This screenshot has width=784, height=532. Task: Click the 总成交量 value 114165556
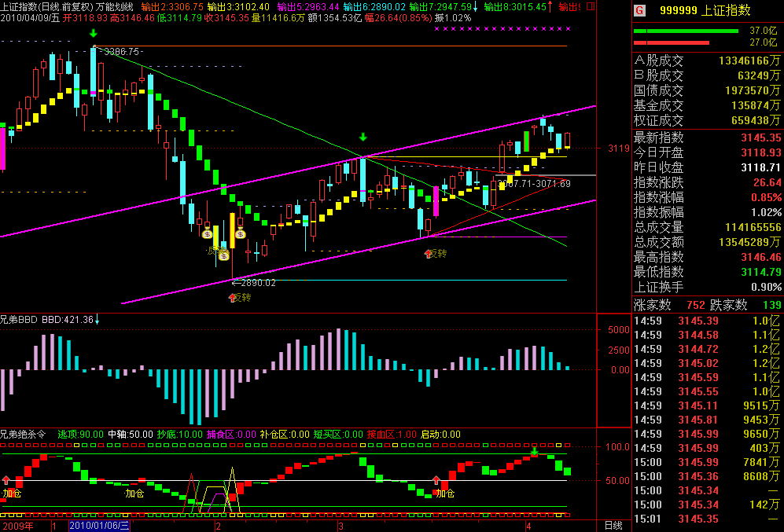tap(753, 228)
